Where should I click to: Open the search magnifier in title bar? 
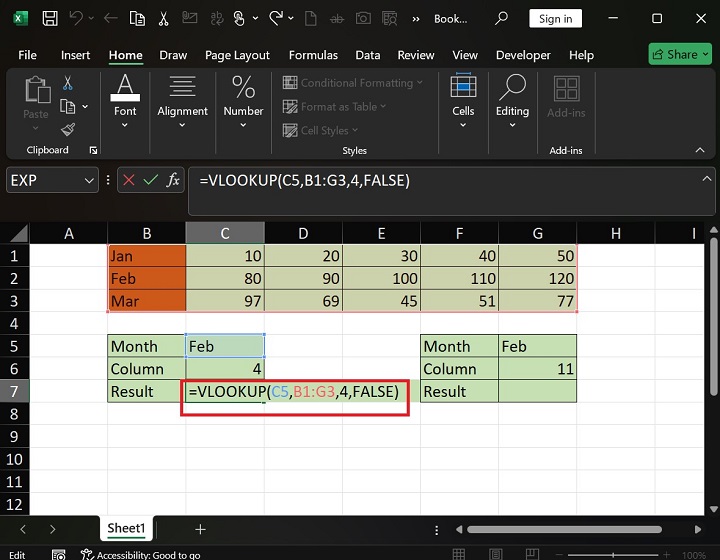(x=501, y=18)
